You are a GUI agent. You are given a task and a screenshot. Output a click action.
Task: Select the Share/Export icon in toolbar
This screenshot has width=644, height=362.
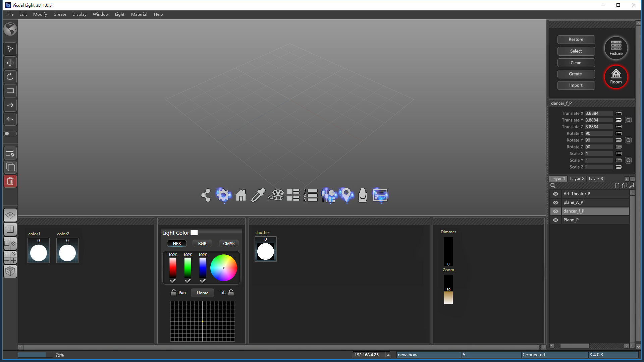tap(206, 195)
